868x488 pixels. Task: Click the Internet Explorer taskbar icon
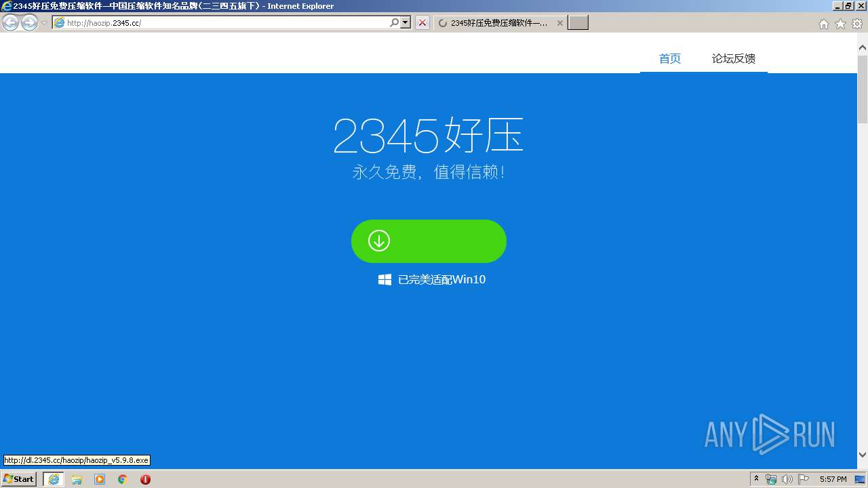click(x=54, y=479)
